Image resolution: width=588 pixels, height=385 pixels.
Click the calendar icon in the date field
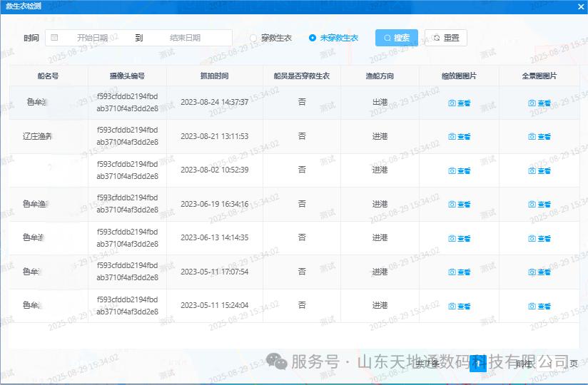[x=54, y=38]
